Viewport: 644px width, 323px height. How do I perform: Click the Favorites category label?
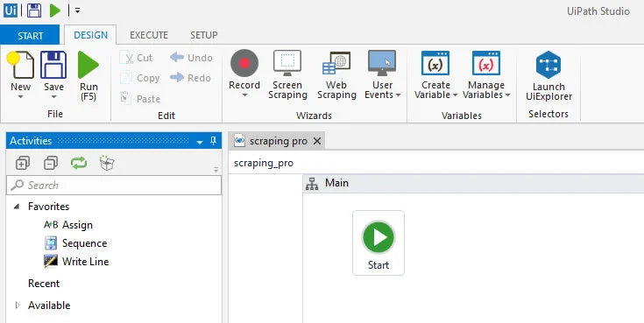click(48, 207)
